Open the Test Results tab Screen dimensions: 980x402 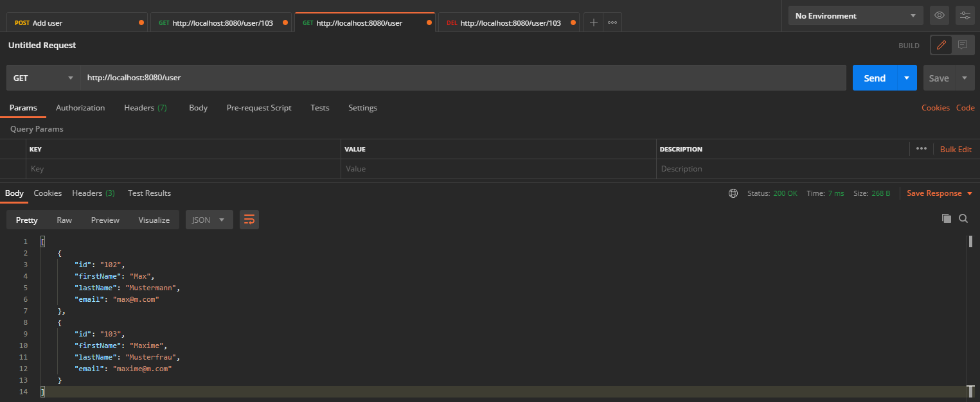(149, 193)
